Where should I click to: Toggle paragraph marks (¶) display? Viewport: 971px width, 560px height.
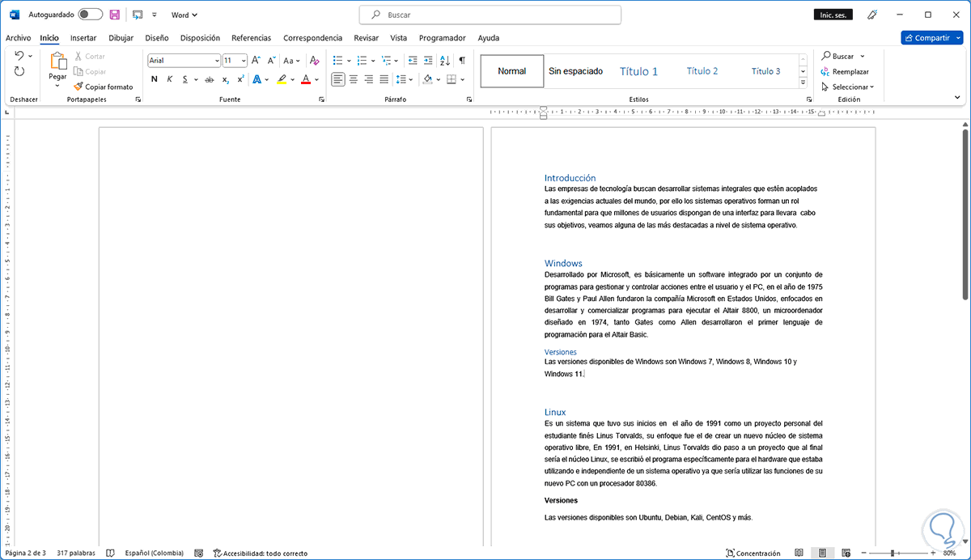[462, 60]
